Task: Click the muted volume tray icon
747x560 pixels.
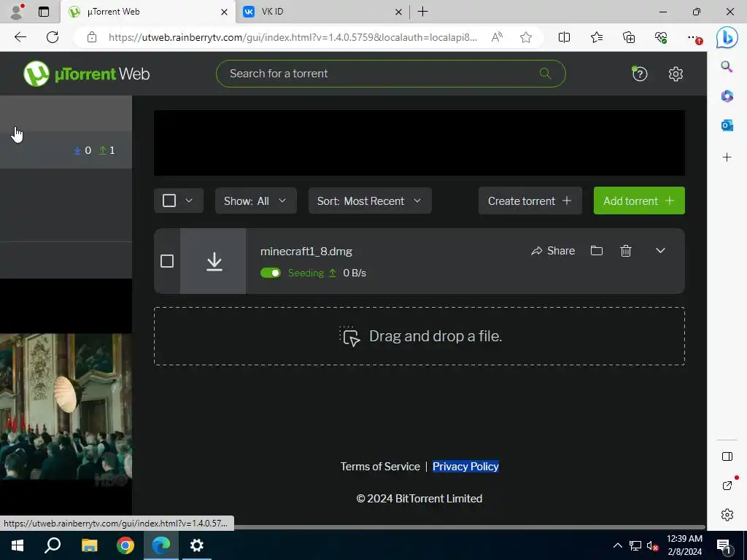Action: [652, 545]
